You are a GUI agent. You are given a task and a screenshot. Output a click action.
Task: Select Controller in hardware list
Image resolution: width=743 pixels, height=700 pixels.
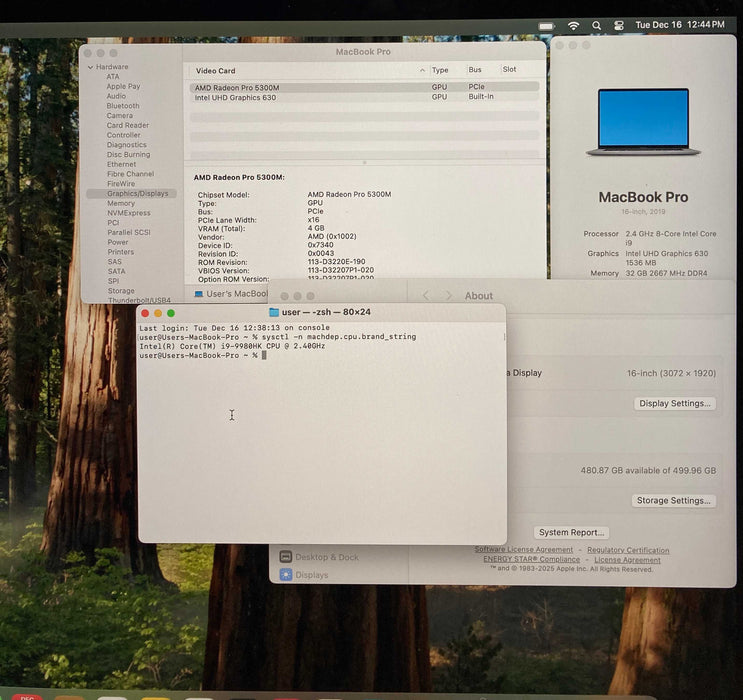pos(123,135)
